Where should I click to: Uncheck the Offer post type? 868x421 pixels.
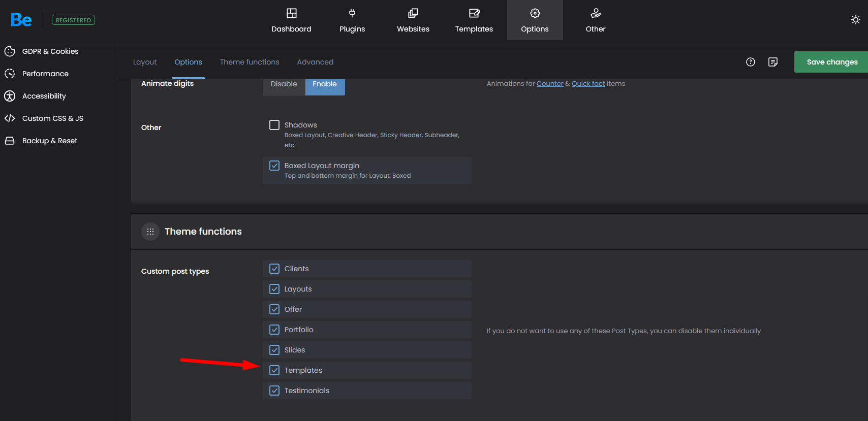click(x=274, y=309)
